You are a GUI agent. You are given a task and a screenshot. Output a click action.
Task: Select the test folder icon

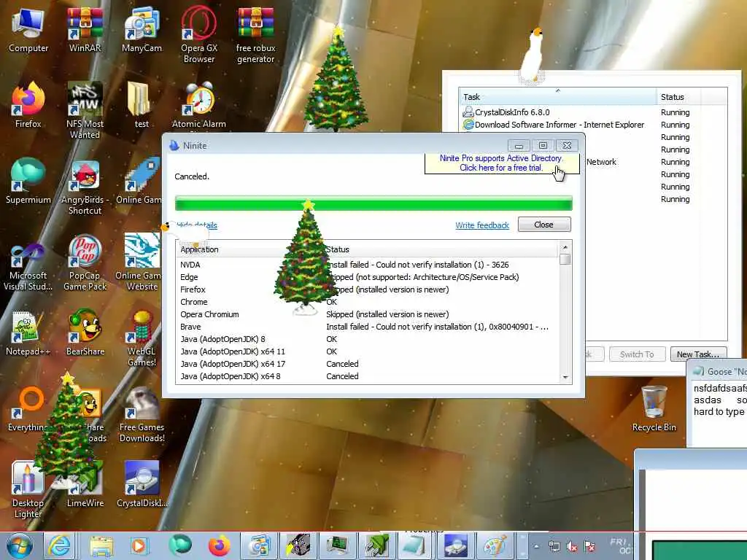[142, 106]
